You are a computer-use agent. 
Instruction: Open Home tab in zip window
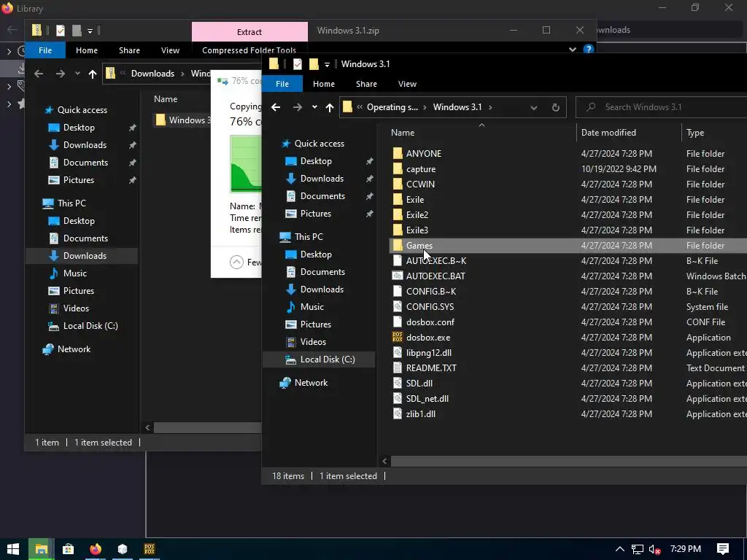pos(87,50)
